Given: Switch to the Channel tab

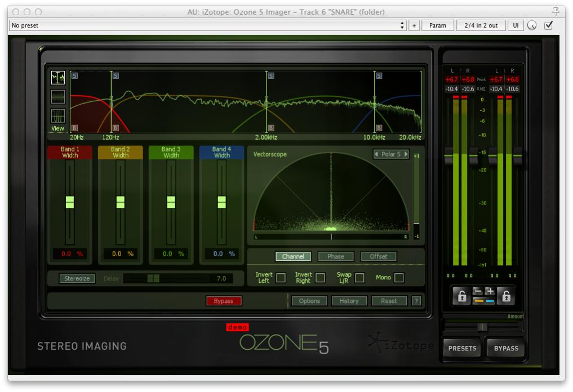Looking at the screenshot, I should coord(293,256).
